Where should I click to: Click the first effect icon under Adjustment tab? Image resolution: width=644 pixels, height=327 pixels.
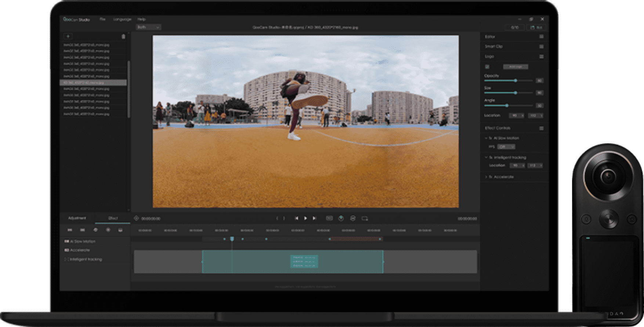(70, 230)
